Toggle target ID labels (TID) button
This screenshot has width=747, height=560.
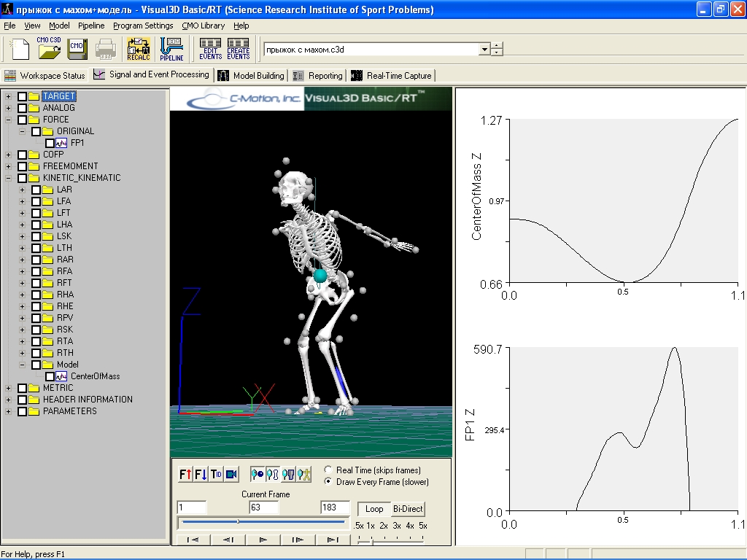(216, 474)
